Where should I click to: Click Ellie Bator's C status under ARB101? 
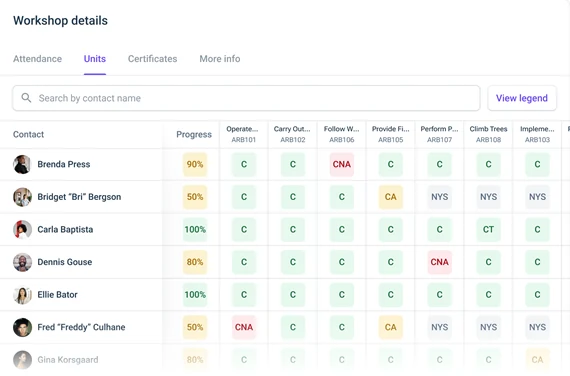(244, 295)
